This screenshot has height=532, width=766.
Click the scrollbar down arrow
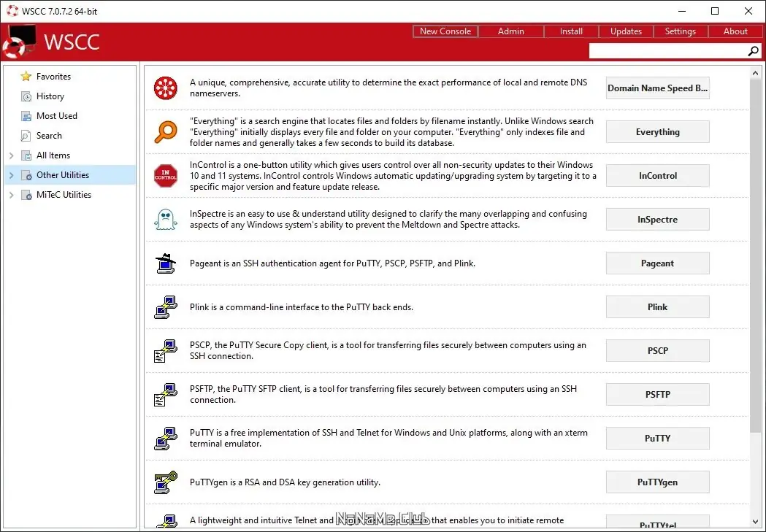pos(755,522)
